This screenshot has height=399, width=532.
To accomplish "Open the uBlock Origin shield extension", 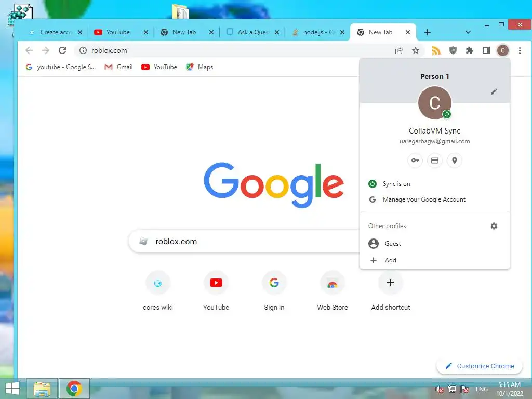I will click(453, 50).
